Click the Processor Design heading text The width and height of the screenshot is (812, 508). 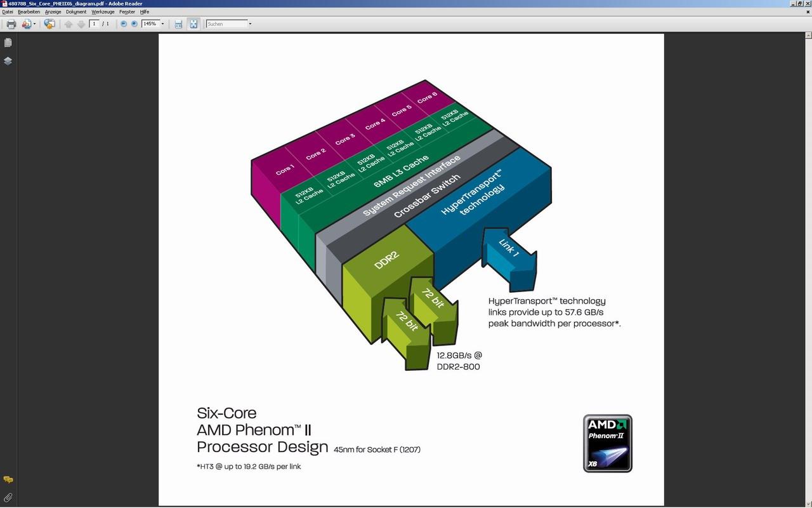[x=263, y=447]
